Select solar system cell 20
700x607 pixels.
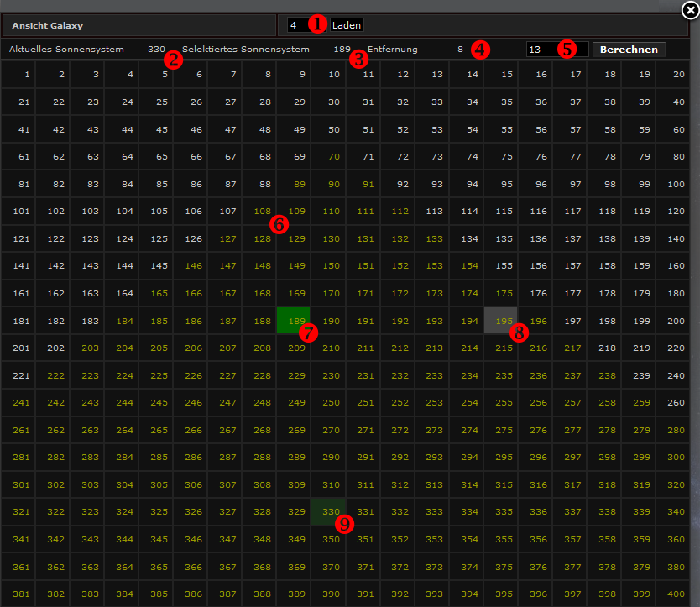(x=672, y=74)
